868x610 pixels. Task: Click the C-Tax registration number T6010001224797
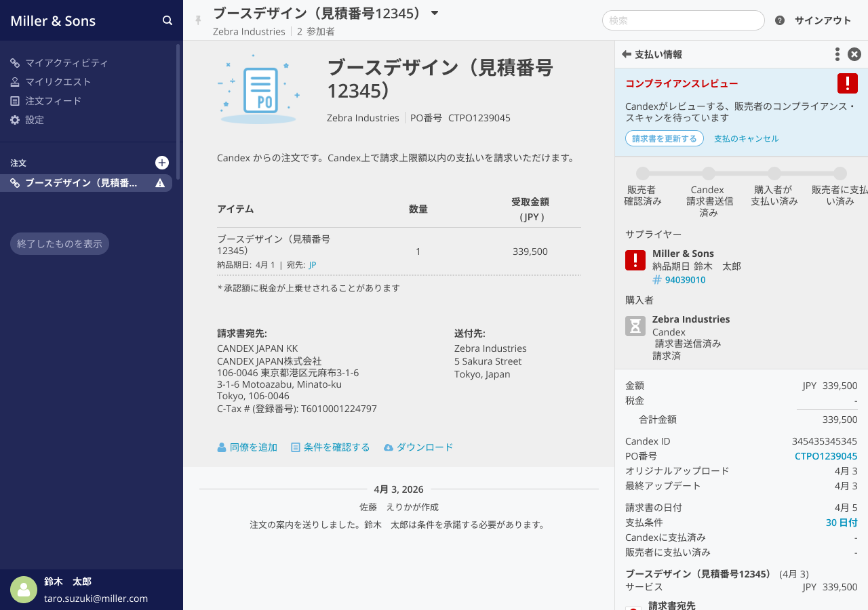pos(339,409)
